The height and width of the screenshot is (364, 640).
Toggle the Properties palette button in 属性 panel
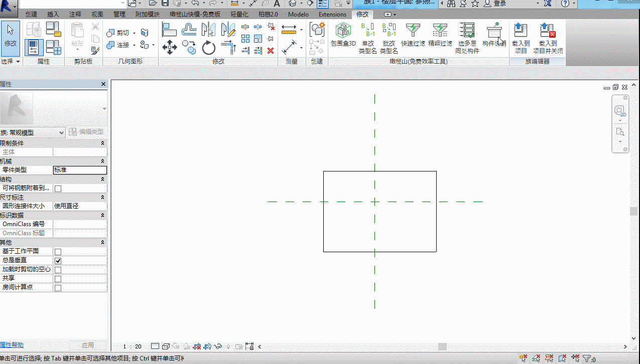point(34,47)
